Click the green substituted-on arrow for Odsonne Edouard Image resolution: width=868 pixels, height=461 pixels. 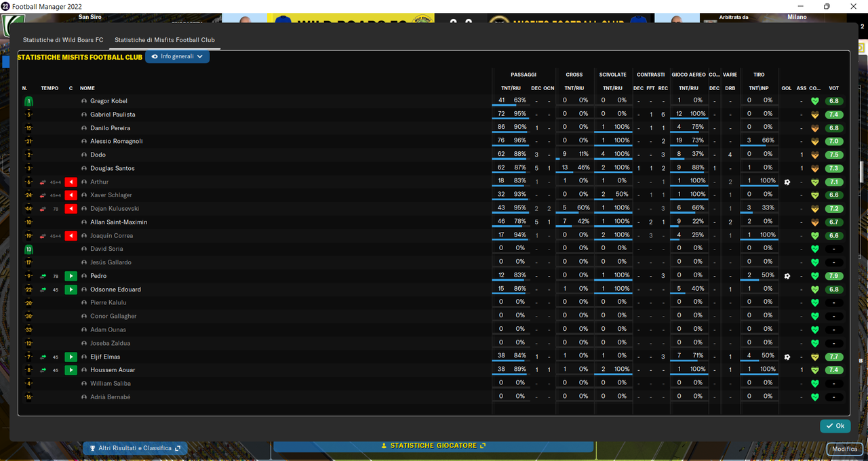(x=71, y=289)
